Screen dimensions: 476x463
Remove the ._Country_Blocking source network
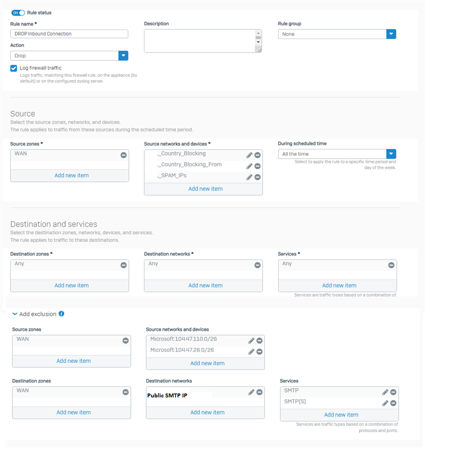(257, 155)
